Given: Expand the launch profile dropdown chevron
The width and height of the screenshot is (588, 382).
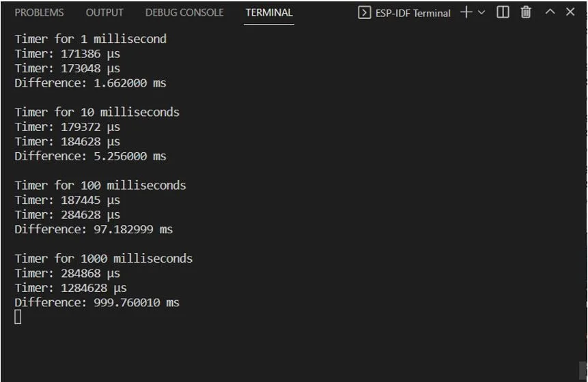Looking at the screenshot, I should (481, 13).
